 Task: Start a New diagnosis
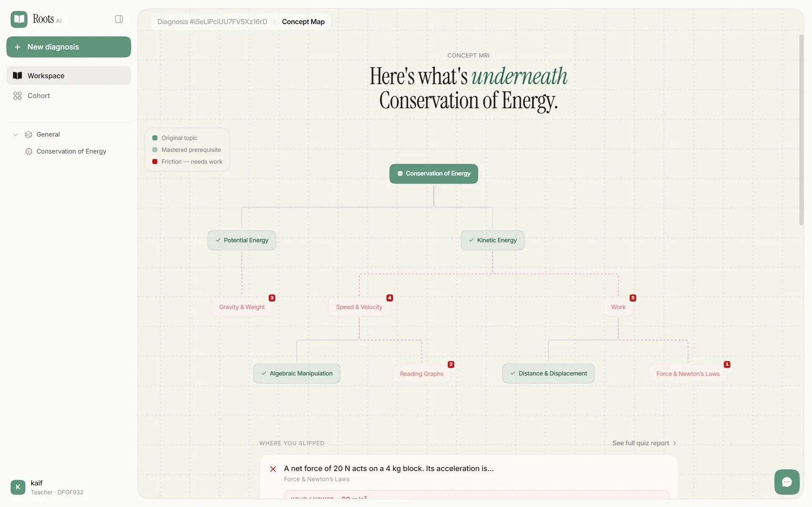[69, 47]
